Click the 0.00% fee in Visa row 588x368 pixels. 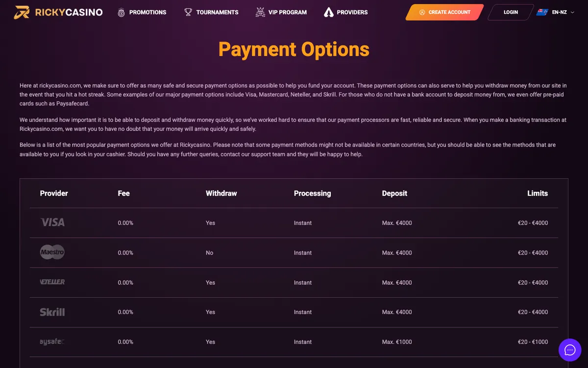coord(125,223)
